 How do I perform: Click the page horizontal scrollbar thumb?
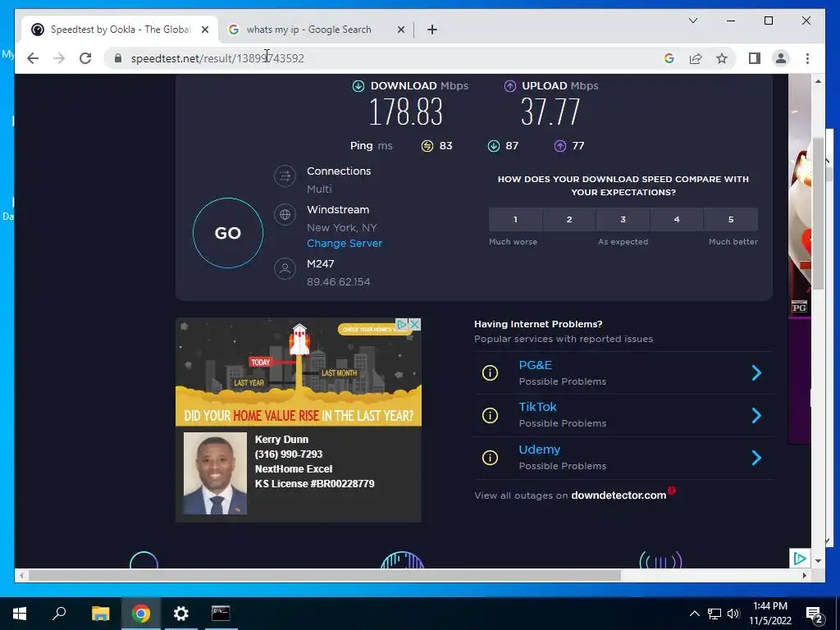click(325, 576)
